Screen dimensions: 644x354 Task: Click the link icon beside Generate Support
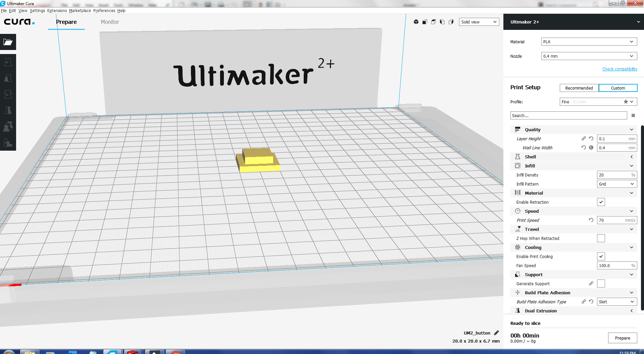point(591,284)
